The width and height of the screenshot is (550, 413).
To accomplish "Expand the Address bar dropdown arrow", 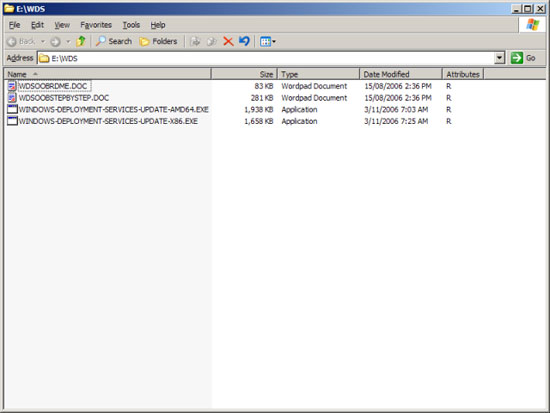I will pyautogui.click(x=499, y=58).
